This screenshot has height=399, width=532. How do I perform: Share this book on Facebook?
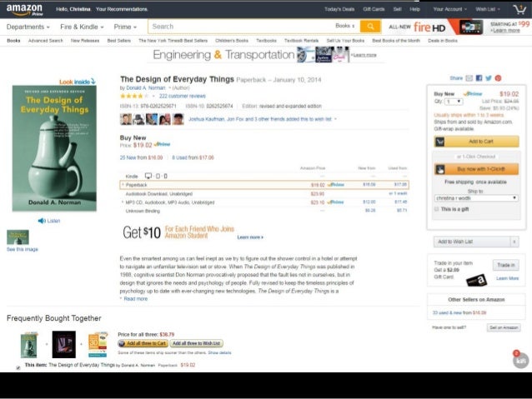pos(479,78)
